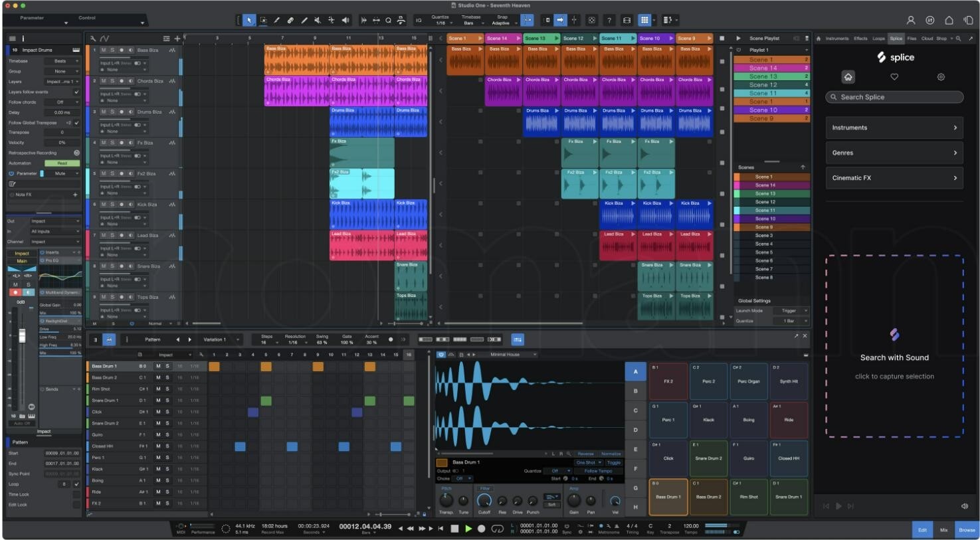Toggle the Loop button in transport
Screen dimensions: 980x540
click(497, 529)
